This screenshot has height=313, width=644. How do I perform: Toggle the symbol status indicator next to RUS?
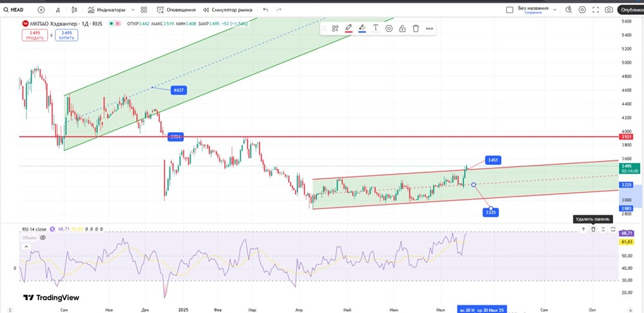(111, 24)
